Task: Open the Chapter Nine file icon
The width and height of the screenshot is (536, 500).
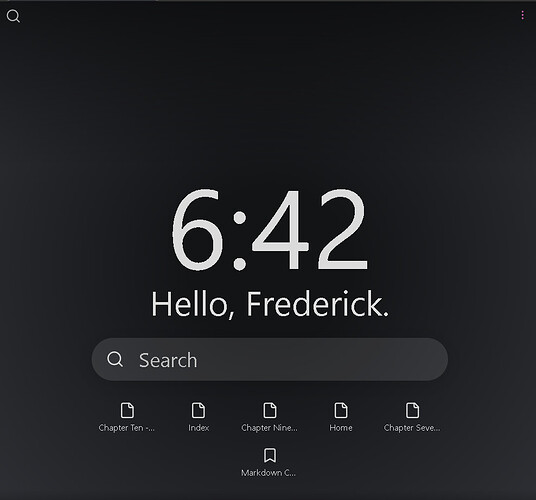Action: pos(270,410)
